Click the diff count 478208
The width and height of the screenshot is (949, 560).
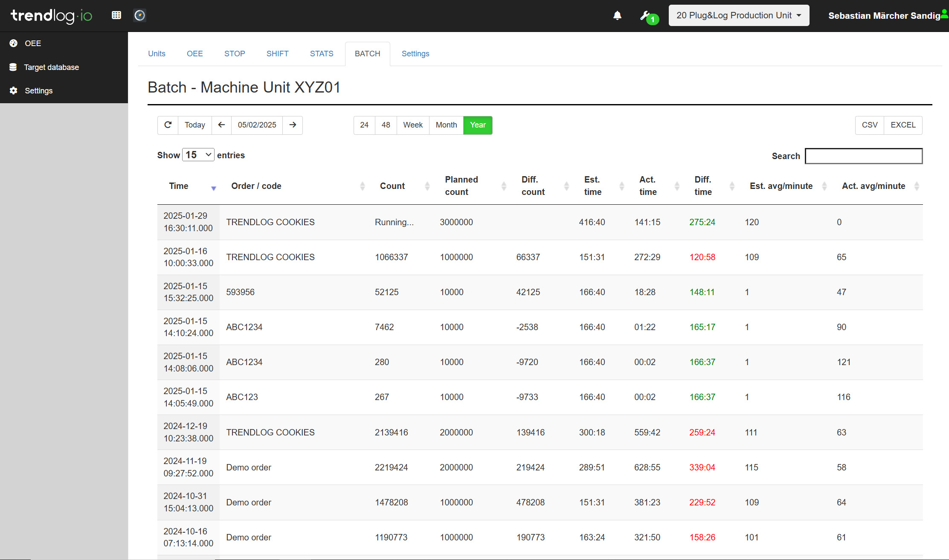tap(531, 502)
